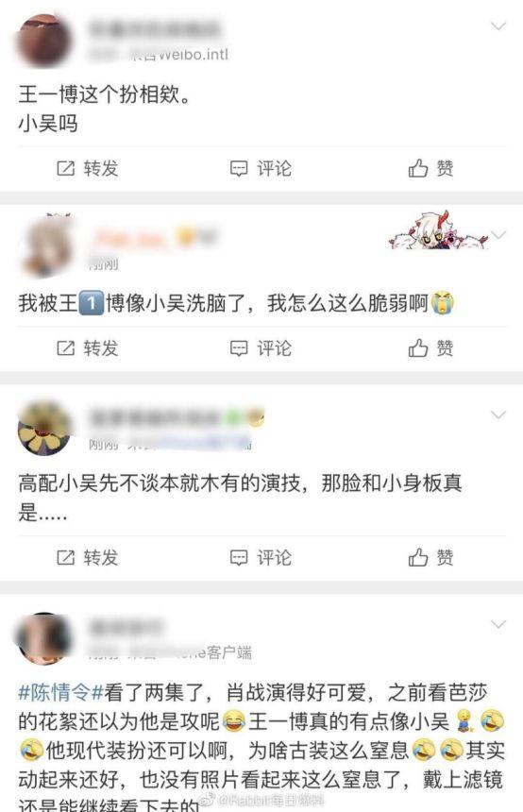Open second poster's anime avatar
The width and height of the screenshot is (523, 812).
coord(44,246)
